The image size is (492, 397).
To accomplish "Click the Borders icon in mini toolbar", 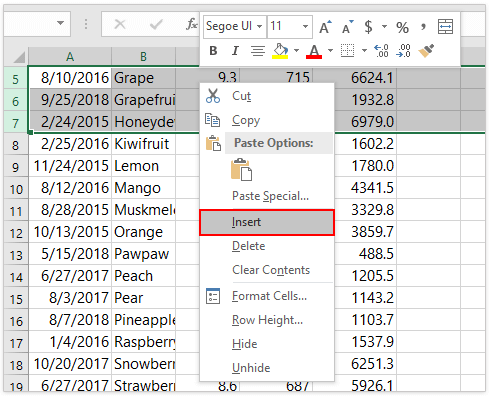I will point(347,51).
